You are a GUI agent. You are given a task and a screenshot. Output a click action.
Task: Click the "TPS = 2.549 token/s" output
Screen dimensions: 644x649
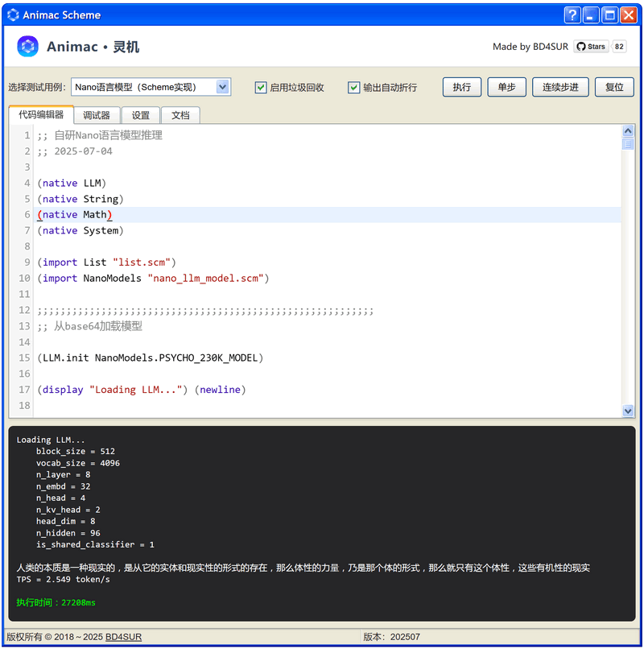(x=64, y=580)
